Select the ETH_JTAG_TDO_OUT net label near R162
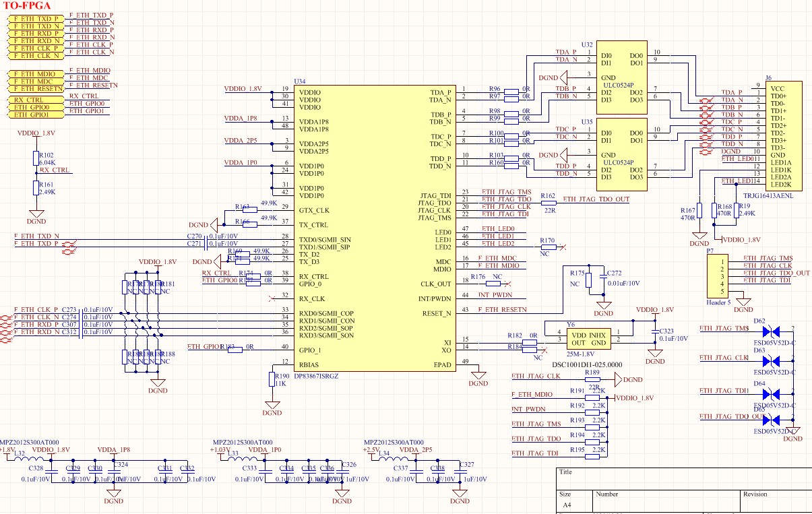The image size is (812, 514). point(596,199)
